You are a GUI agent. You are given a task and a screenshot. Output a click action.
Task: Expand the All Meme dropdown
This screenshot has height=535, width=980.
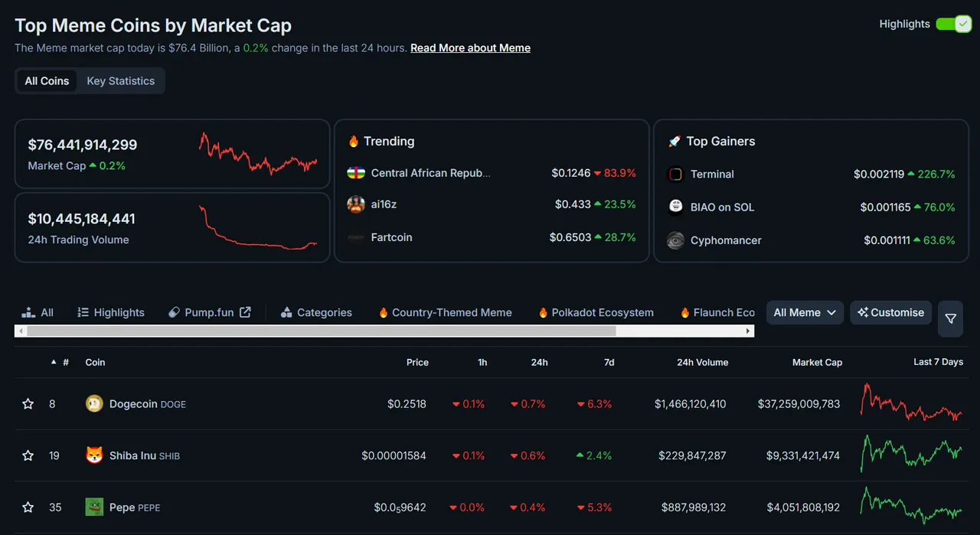point(805,312)
